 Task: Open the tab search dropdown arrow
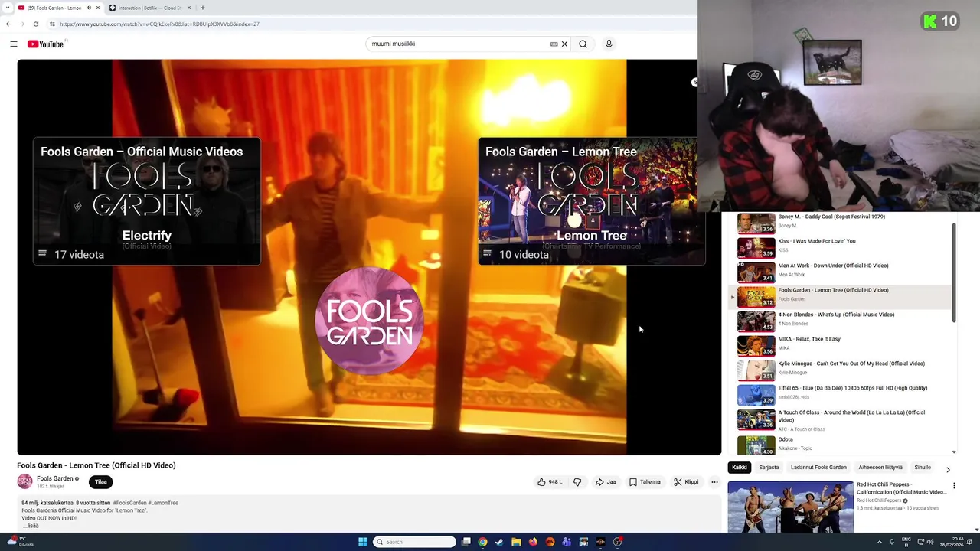click(8, 8)
